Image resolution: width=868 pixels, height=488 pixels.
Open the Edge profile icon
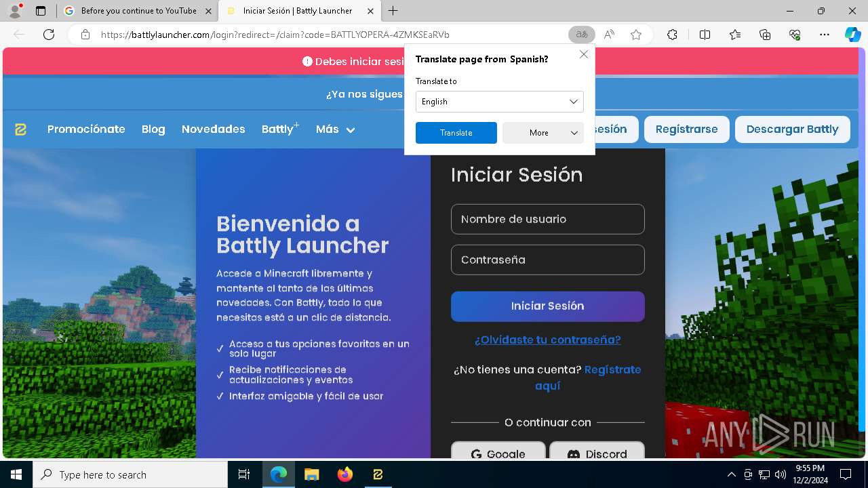[15, 11]
